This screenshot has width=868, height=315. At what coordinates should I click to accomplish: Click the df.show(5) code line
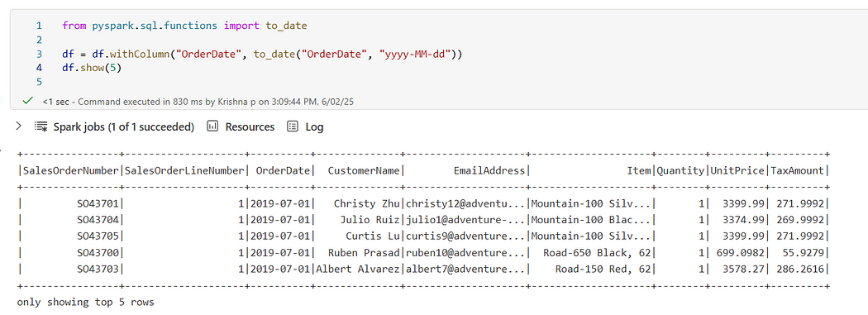click(x=91, y=68)
